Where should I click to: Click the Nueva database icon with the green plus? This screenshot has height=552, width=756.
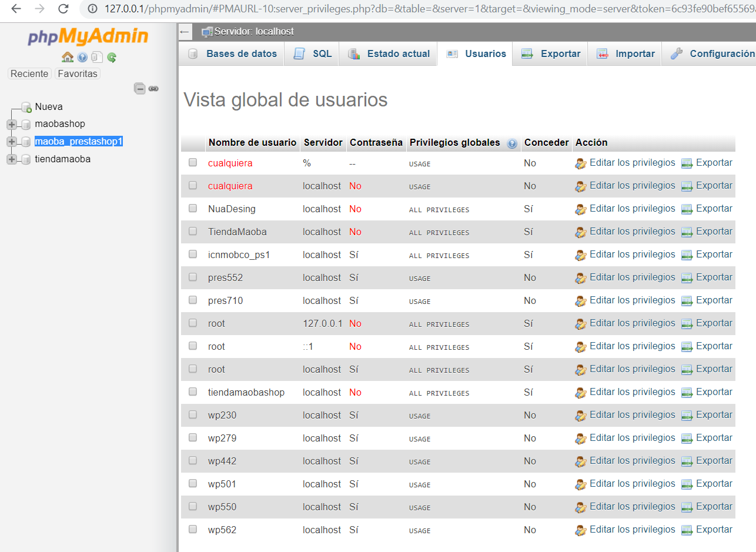pos(26,107)
